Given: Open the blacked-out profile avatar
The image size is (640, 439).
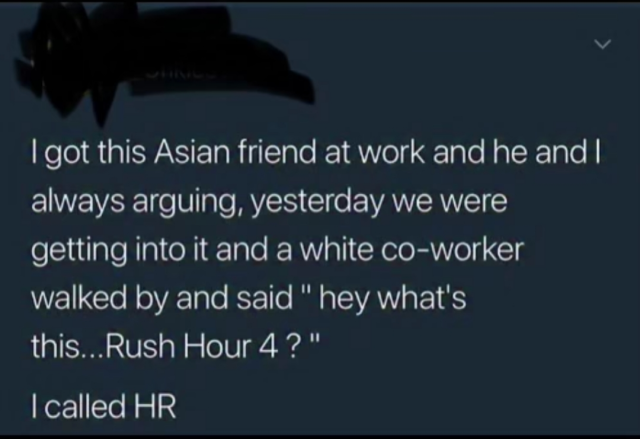Looking at the screenshot, I should coord(65,61).
